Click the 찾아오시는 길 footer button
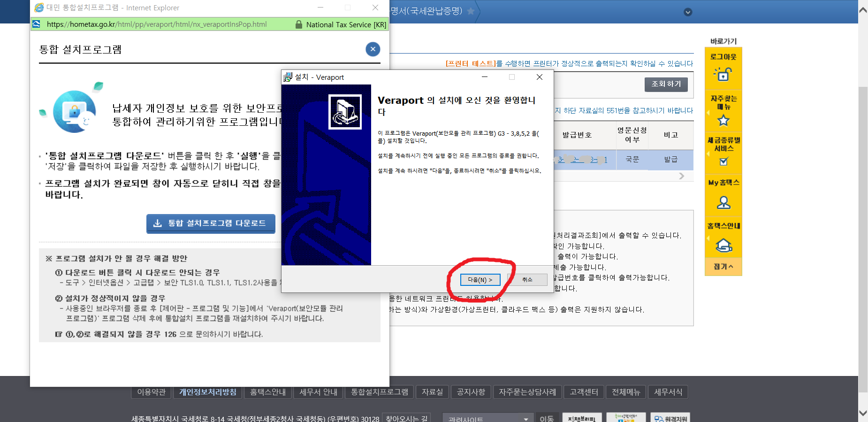The image size is (868, 422). pyautogui.click(x=406, y=418)
